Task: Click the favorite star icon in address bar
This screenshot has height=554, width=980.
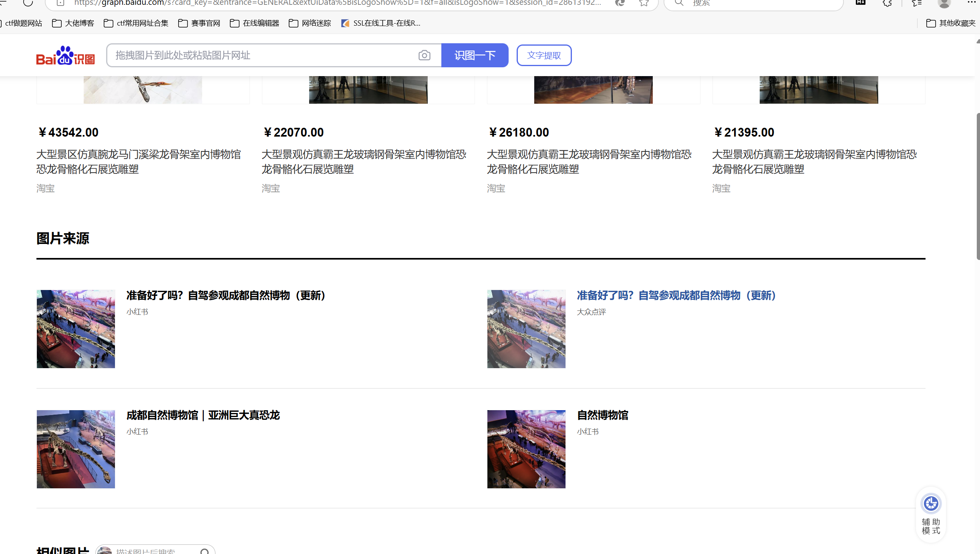Action: point(644,3)
